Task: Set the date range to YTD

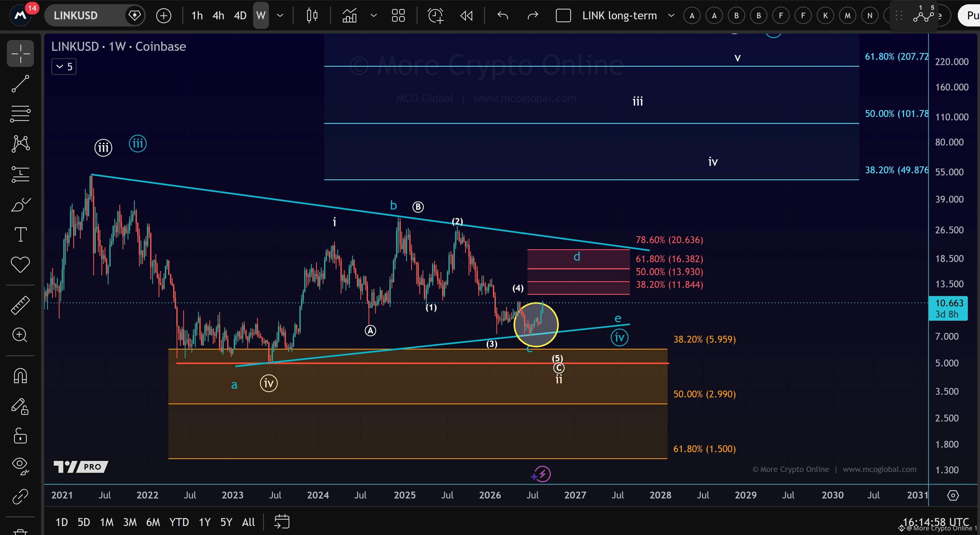Action: tap(179, 522)
